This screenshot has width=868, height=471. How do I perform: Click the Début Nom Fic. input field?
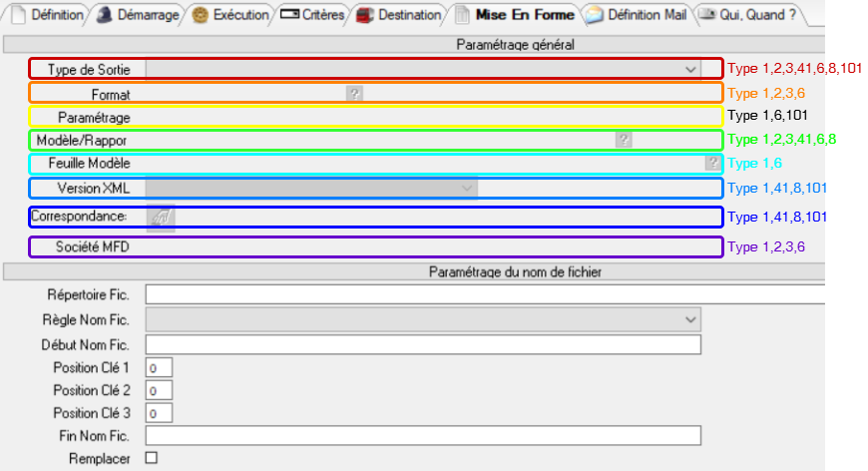423,344
